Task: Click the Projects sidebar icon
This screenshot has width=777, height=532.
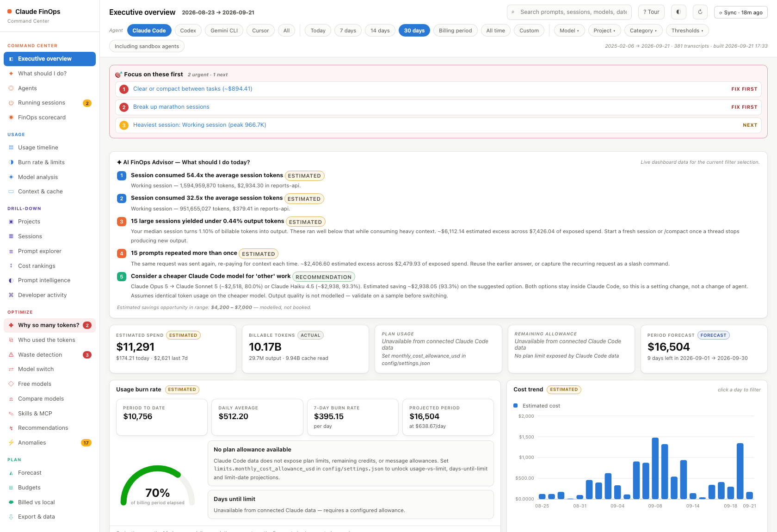Action: [x=11, y=222]
